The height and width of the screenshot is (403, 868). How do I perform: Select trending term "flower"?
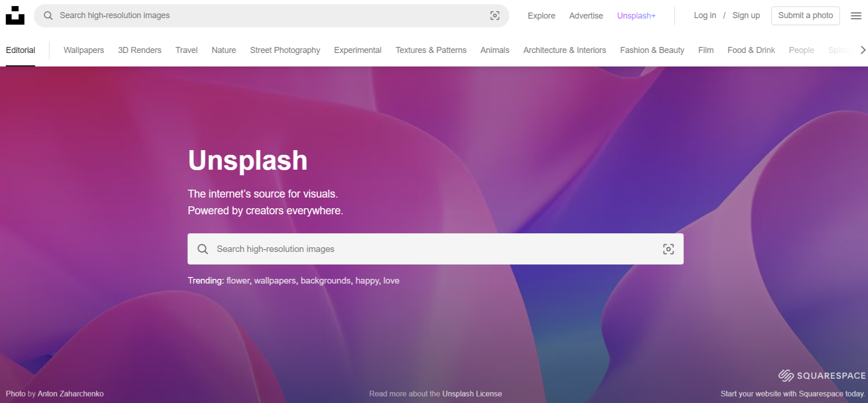[x=238, y=281]
